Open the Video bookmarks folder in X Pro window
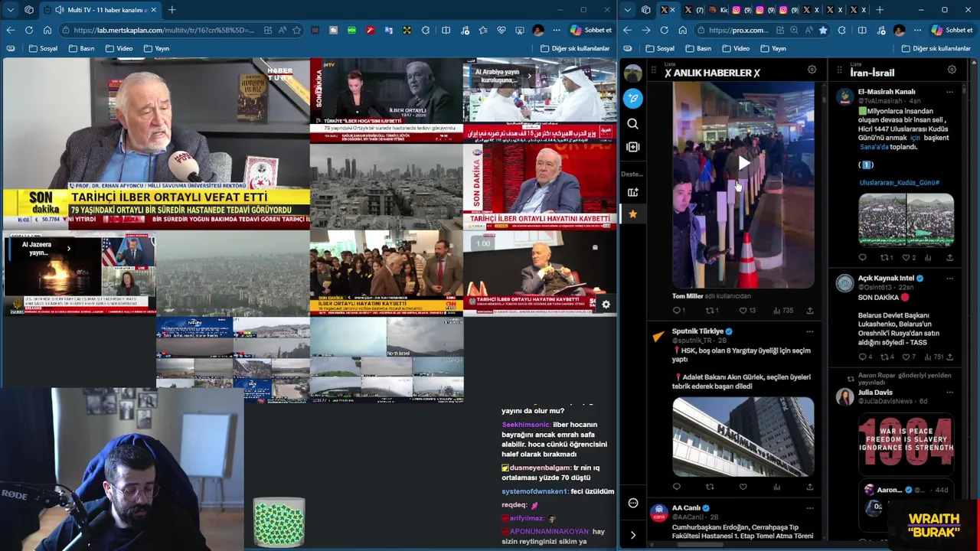Image resolution: width=980 pixels, height=551 pixels. [735, 48]
